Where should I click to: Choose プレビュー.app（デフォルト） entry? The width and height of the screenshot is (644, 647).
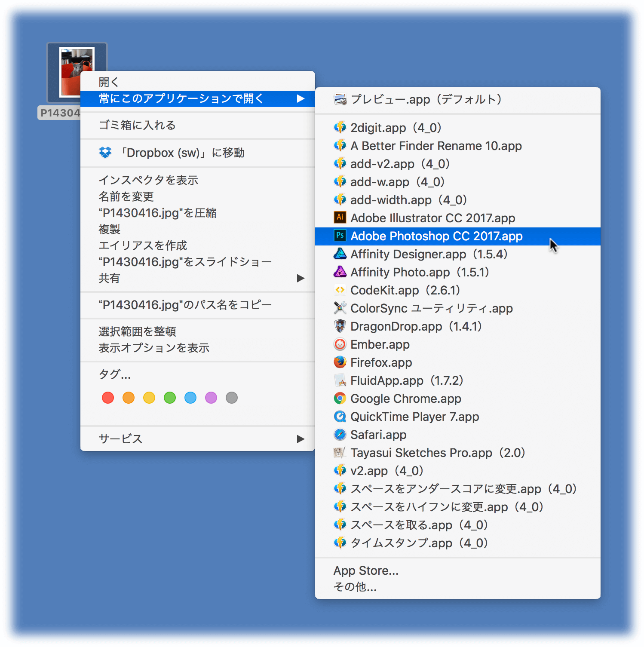coord(458,99)
